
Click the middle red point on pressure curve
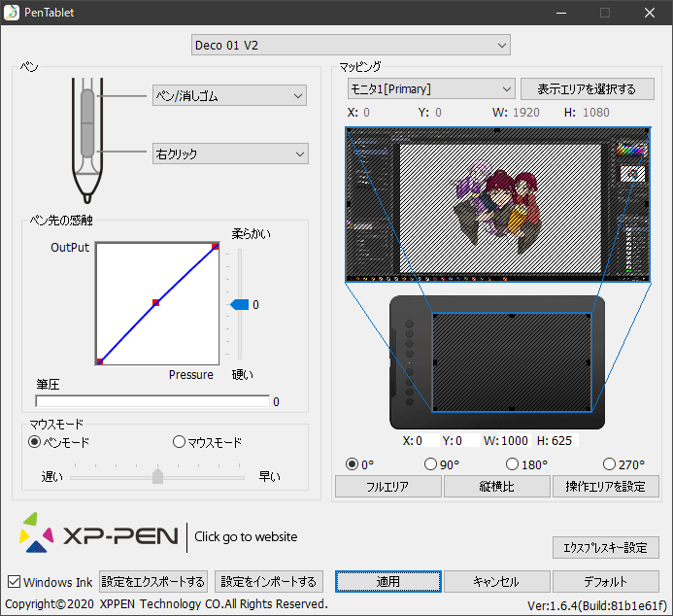(x=155, y=303)
